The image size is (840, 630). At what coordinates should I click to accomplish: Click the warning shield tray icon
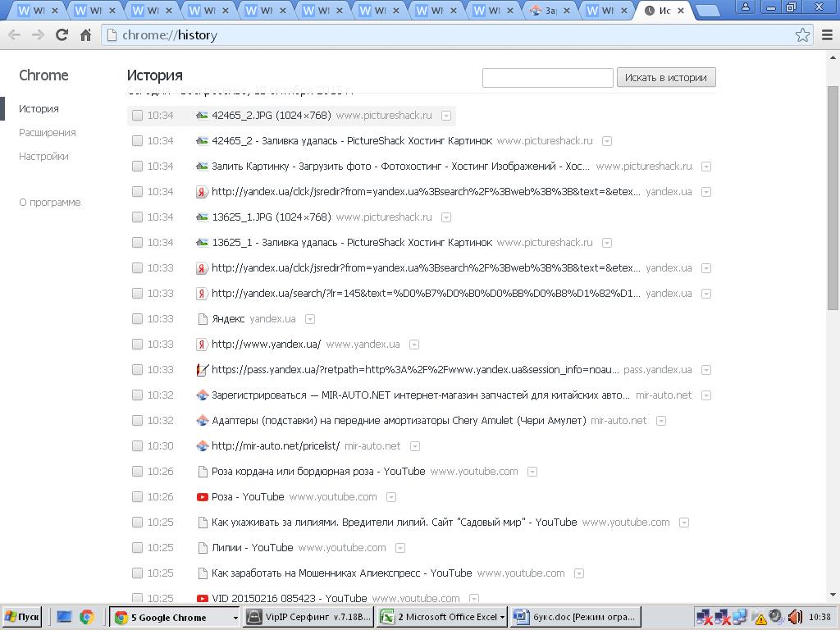click(x=760, y=619)
